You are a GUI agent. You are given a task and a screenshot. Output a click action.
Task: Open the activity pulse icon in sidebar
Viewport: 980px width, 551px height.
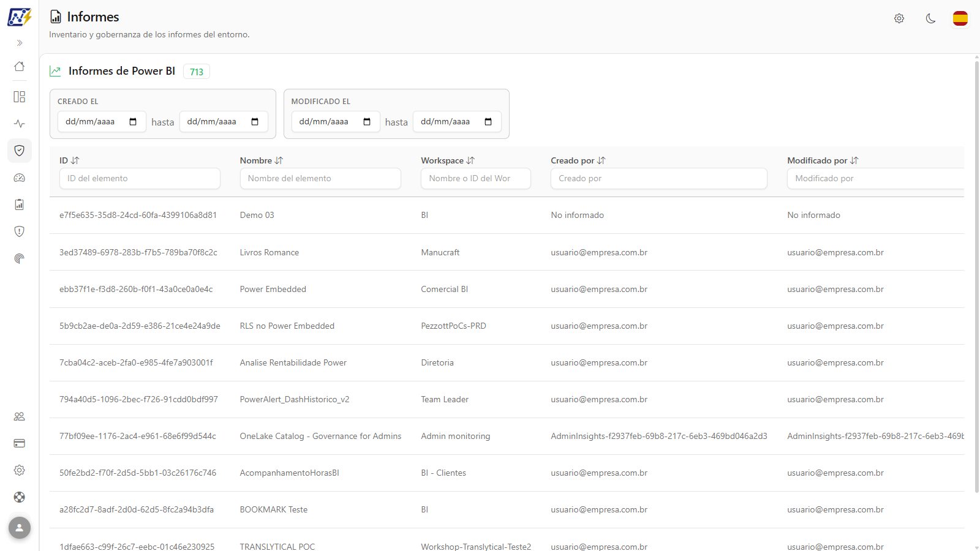click(20, 124)
